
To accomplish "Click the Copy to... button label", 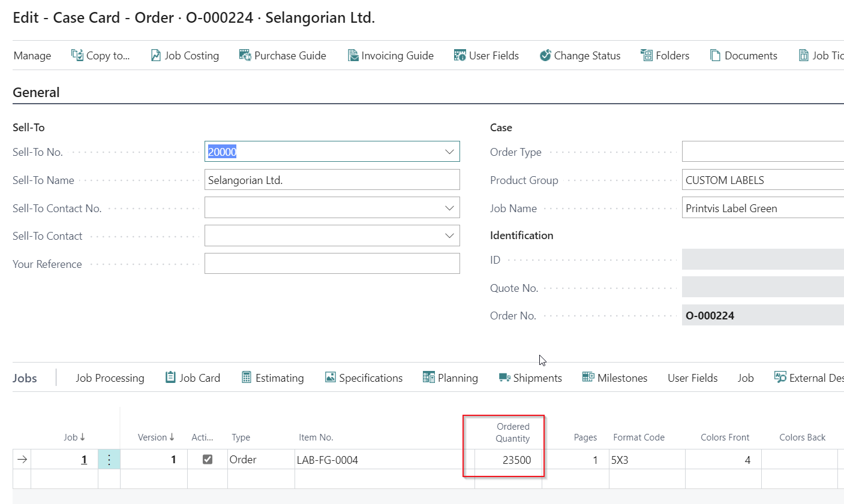I will 108,56.
